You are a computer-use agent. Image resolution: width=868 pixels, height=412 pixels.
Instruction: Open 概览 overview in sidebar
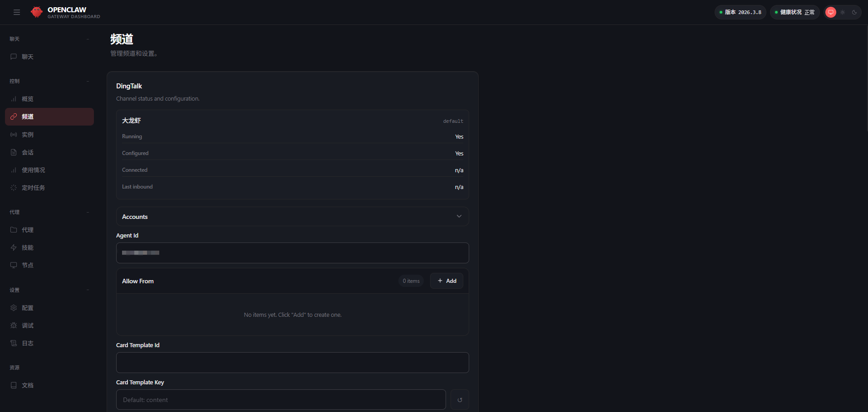49,99
